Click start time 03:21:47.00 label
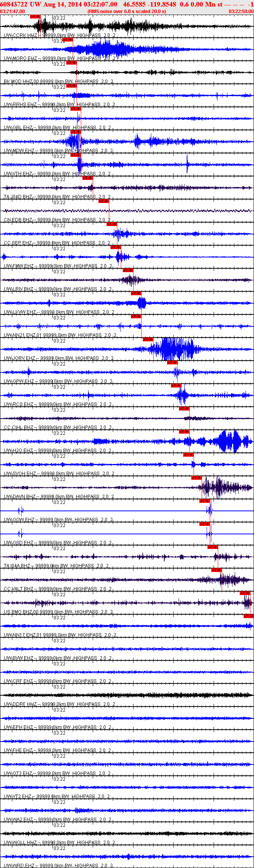Screen dimensions: 254x868 (x=13, y=12)
